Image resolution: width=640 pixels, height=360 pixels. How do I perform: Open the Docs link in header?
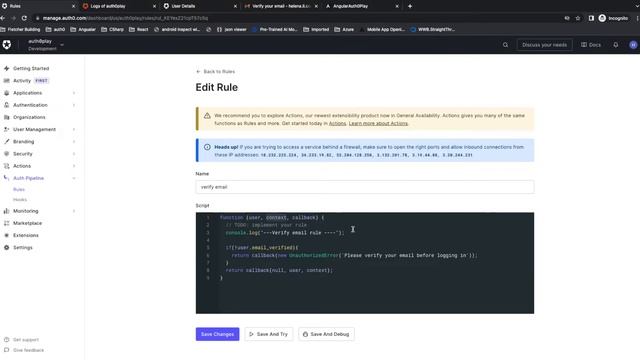591,45
